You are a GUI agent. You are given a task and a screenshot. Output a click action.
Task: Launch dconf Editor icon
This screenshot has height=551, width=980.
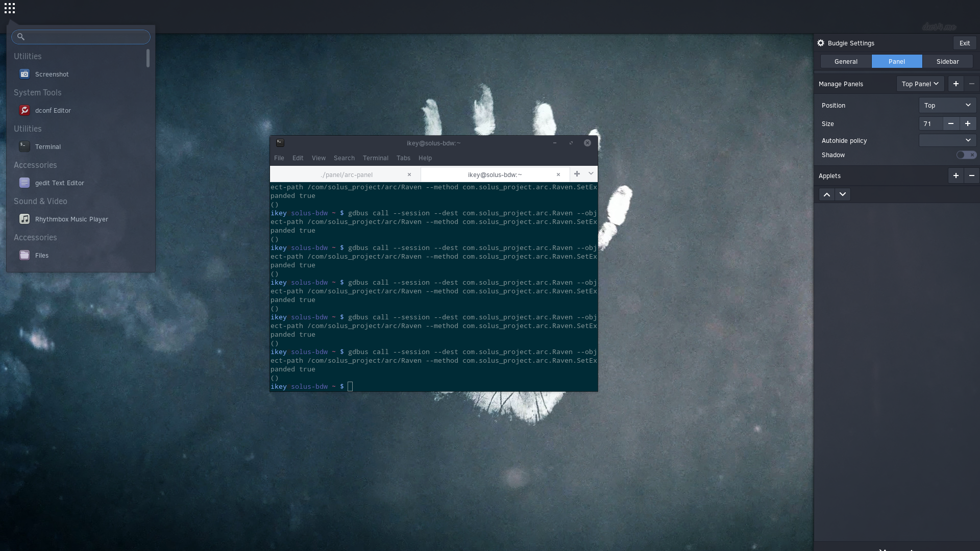coord(24,111)
